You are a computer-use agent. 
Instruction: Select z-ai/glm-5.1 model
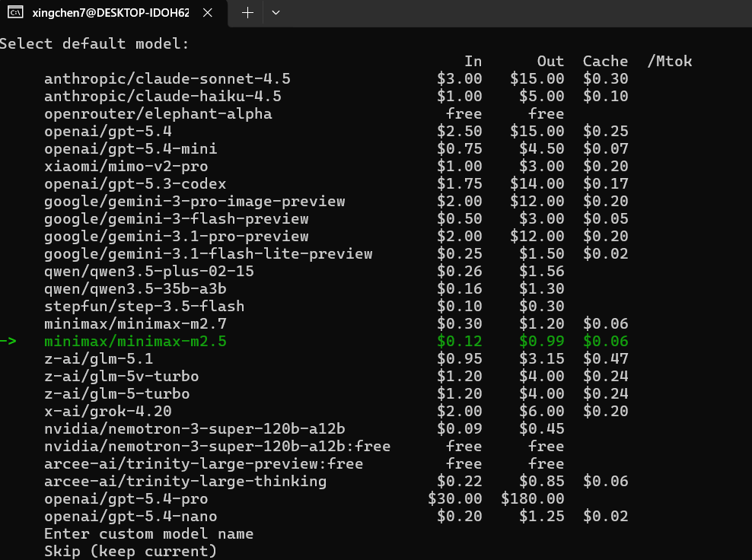99,359
